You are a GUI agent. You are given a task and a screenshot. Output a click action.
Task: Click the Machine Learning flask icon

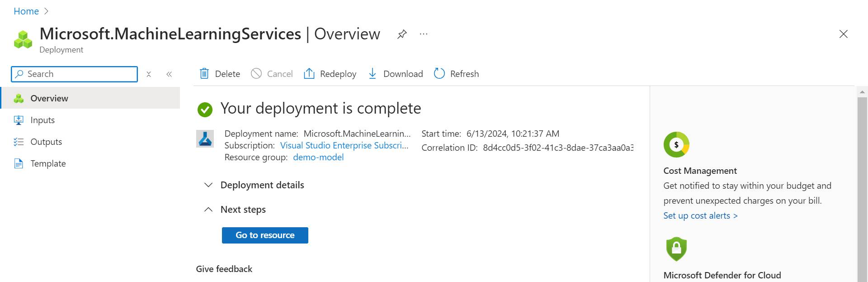click(x=205, y=139)
